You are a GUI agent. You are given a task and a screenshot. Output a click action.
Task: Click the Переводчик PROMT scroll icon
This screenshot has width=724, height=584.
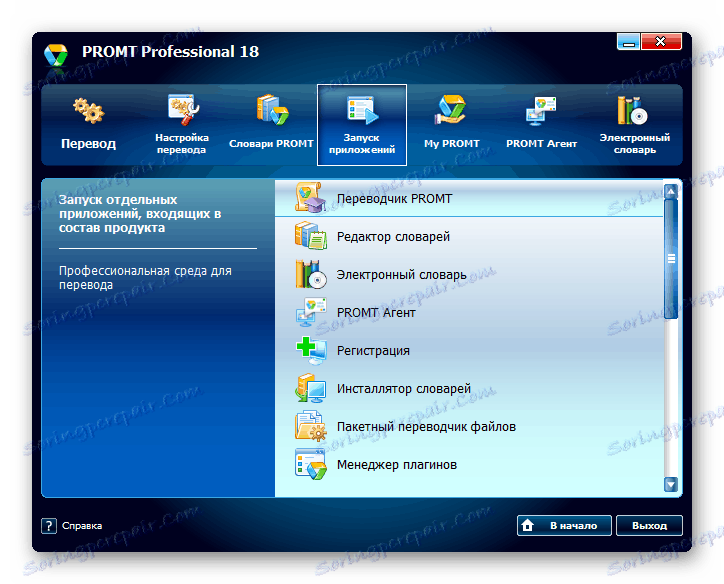311,198
